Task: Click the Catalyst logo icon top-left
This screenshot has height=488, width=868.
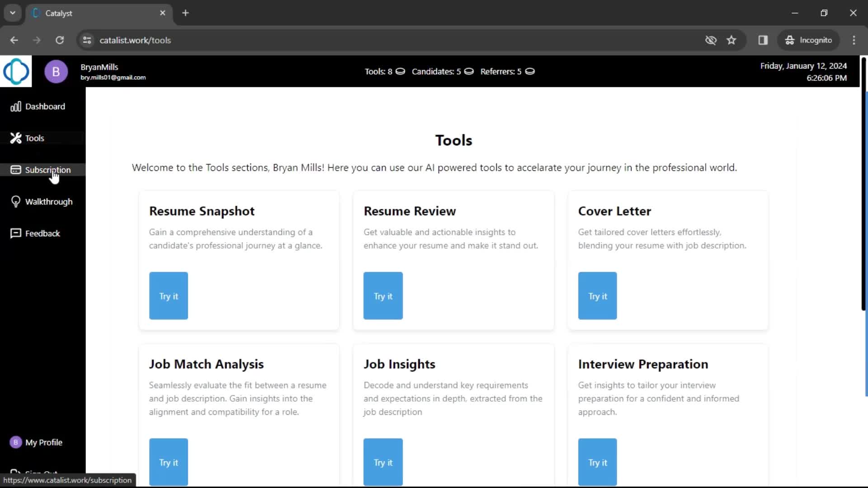Action: click(x=15, y=71)
